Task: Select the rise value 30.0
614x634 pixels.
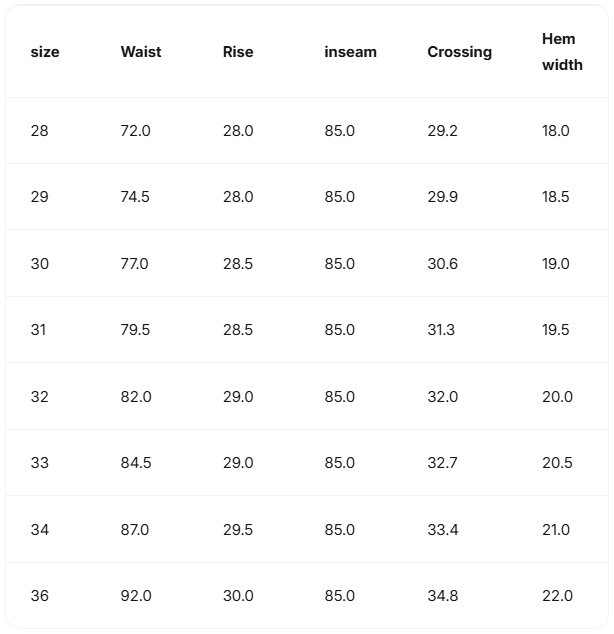Action: (x=238, y=596)
